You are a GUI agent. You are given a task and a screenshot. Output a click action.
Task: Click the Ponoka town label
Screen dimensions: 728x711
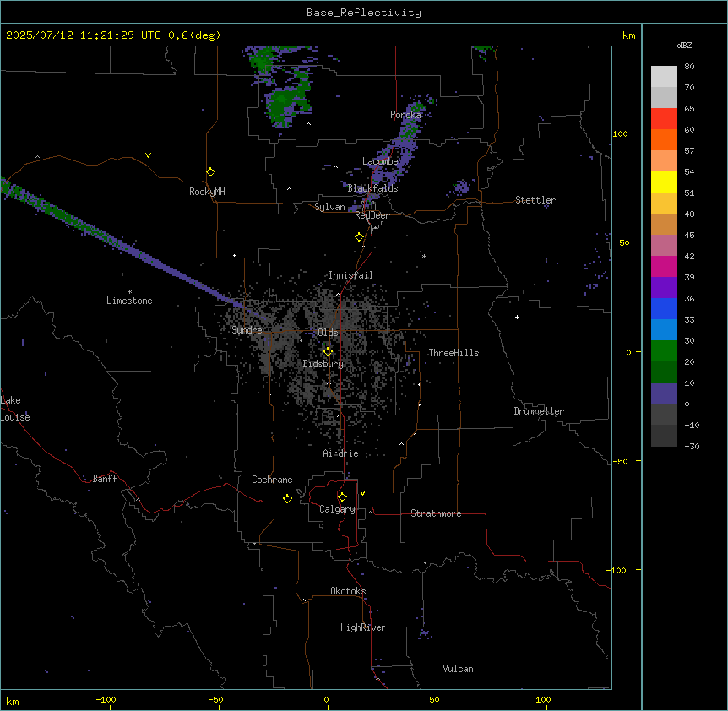coord(405,115)
